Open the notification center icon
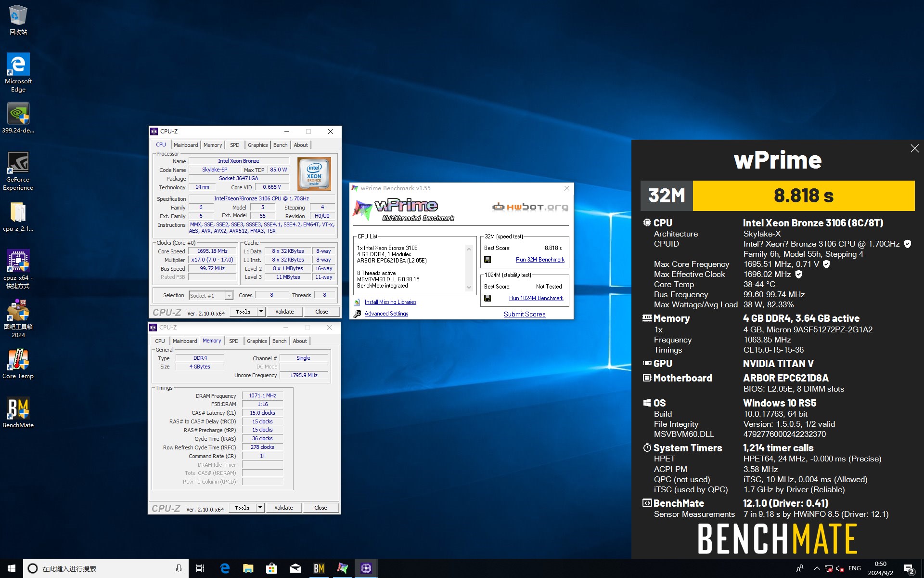The height and width of the screenshot is (578, 924). point(909,569)
